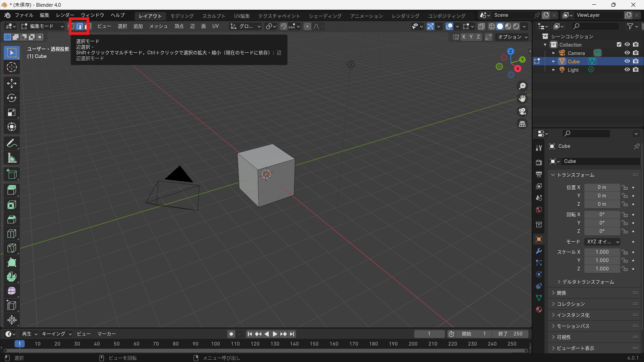Hide the Light object in viewport
644x362 pixels.
pos(627,70)
